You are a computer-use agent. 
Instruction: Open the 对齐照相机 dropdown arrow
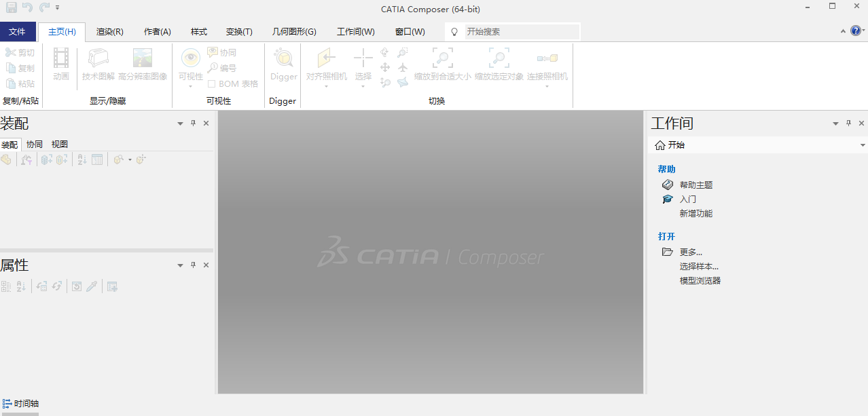[x=327, y=86]
